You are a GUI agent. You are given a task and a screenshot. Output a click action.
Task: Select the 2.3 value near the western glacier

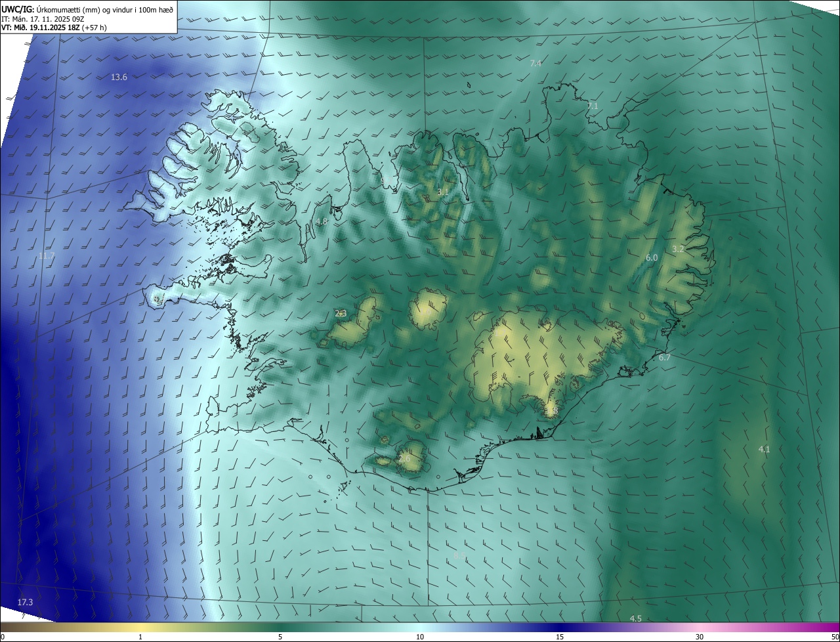(341, 314)
